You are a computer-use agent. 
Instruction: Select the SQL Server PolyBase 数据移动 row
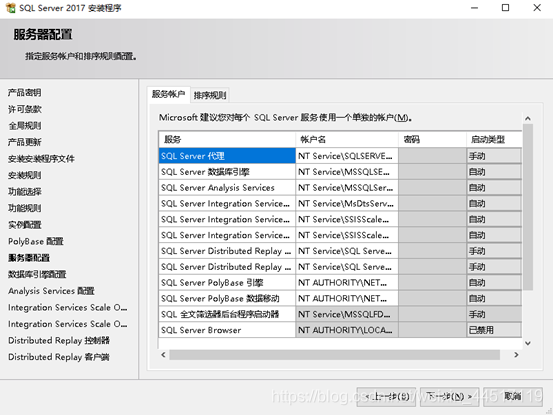[227, 298]
